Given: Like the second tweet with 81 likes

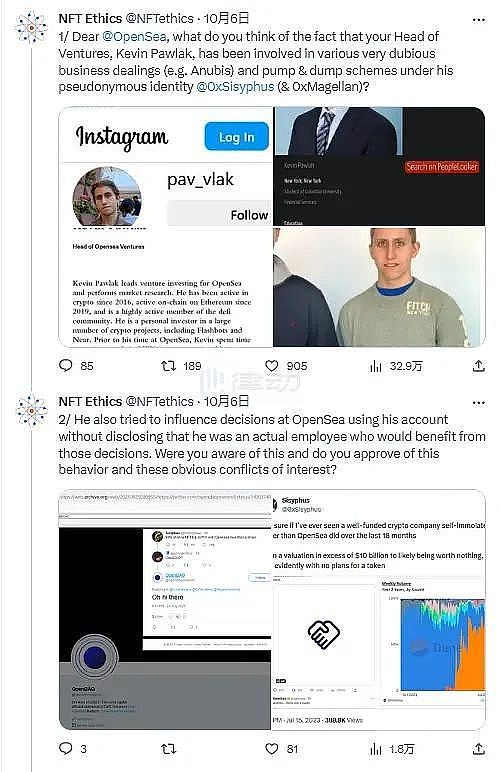Looking at the screenshot, I should pyautogui.click(x=272, y=748).
